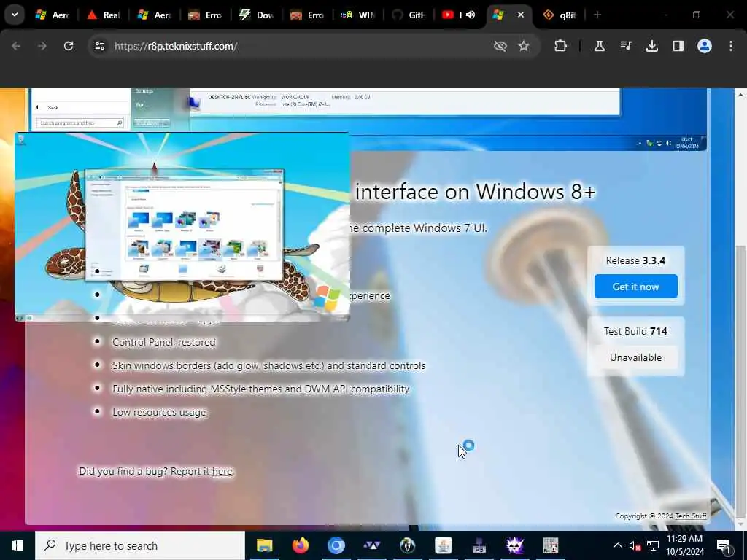Open the Chrome Labs flask icon
Image resolution: width=747 pixels, height=560 pixels.
tap(600, 46)
